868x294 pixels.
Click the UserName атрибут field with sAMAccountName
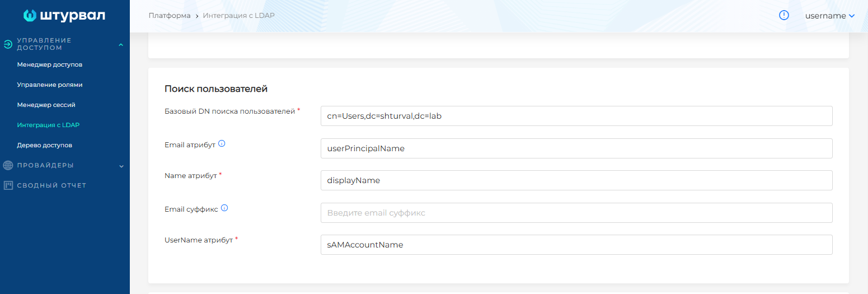(576, 245)
